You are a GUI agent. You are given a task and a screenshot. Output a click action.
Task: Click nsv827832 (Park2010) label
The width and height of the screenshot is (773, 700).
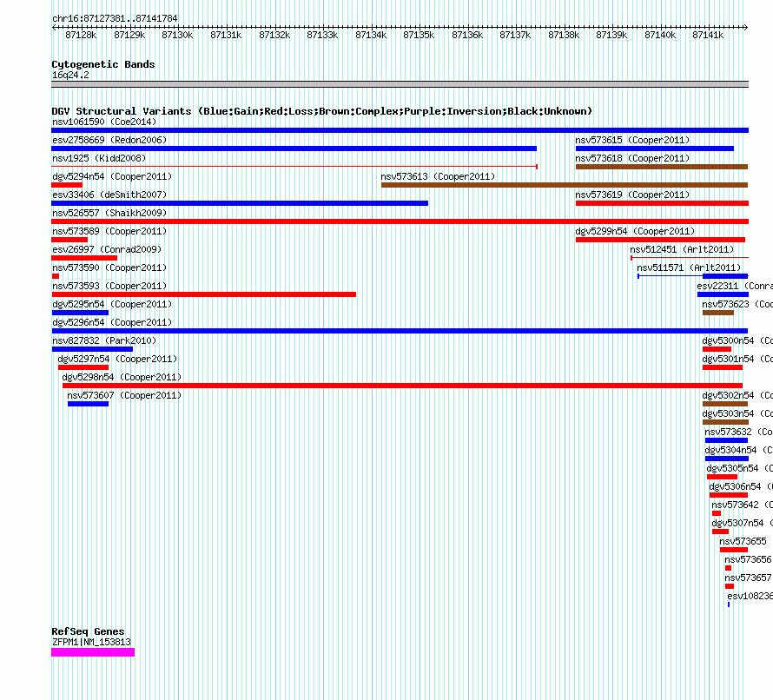point(104,340)
